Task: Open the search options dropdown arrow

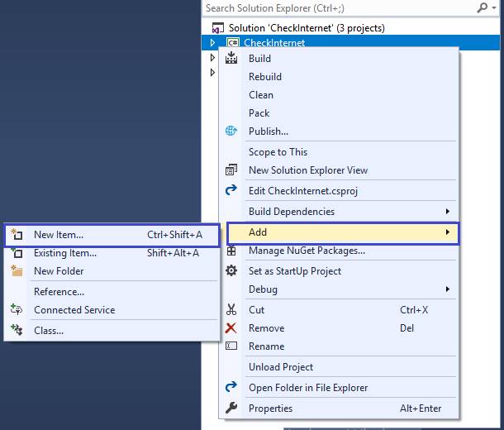Action: point(494,7)
